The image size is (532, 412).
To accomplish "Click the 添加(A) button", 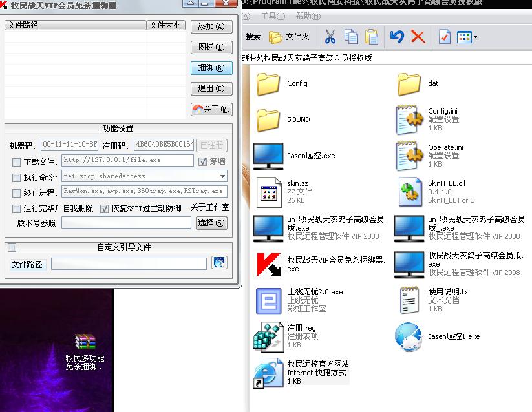I will 211,26.
